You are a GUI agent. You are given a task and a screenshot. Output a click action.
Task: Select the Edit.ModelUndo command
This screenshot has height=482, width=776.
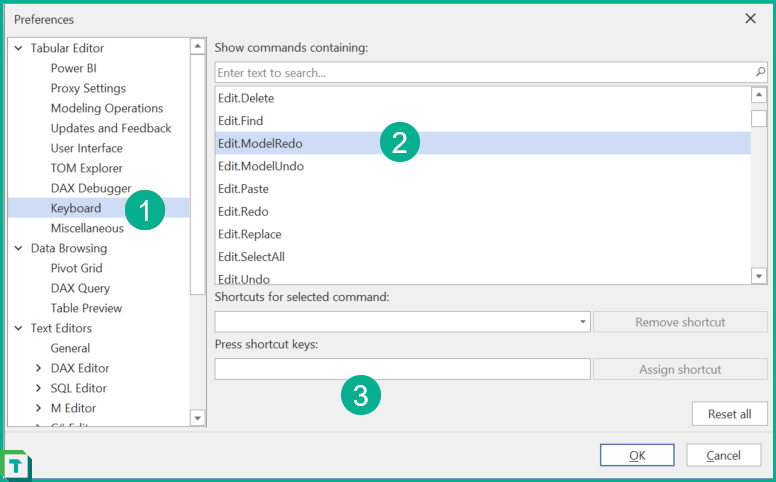[x=261, y=166]
